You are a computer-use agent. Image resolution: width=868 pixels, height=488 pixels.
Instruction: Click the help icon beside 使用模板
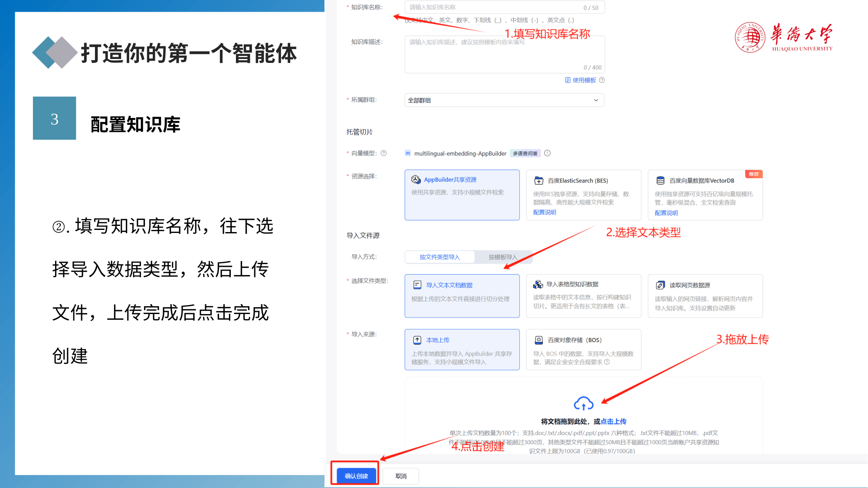pyautogui.click(x=602, y=80)
